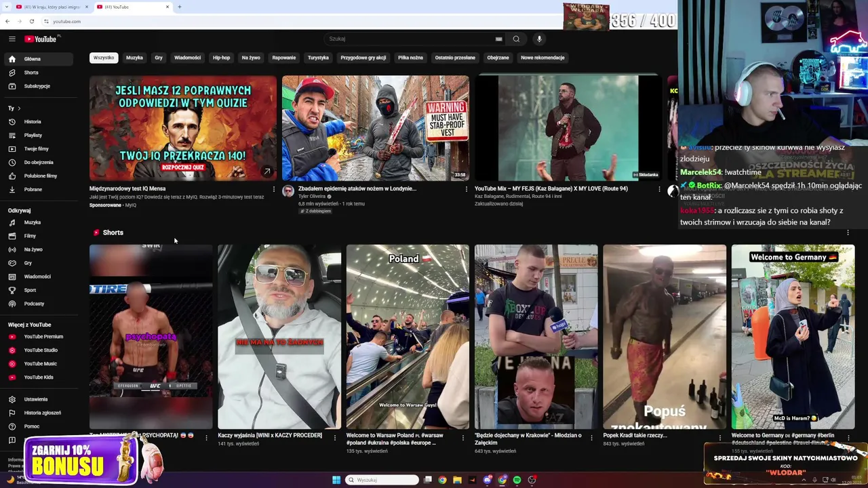
Task: Explore Muzyka in the Odkrywaj section
Action: [x=38, y=222]
